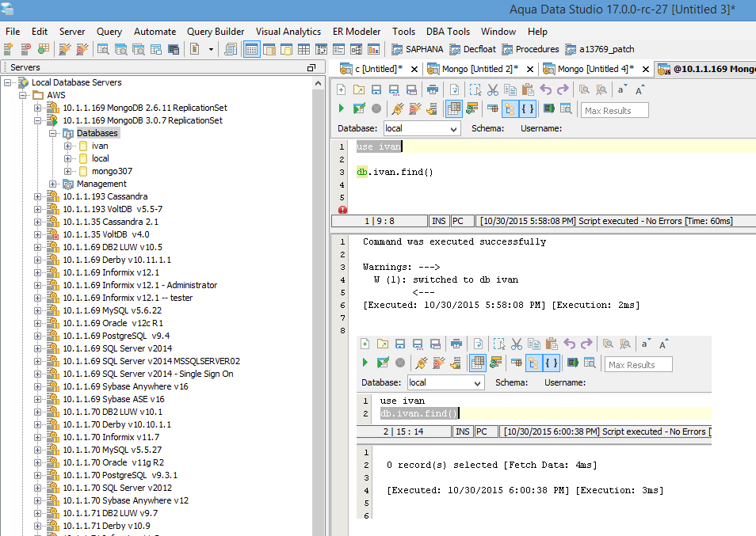Click the Max Results input field

(615, 110)
